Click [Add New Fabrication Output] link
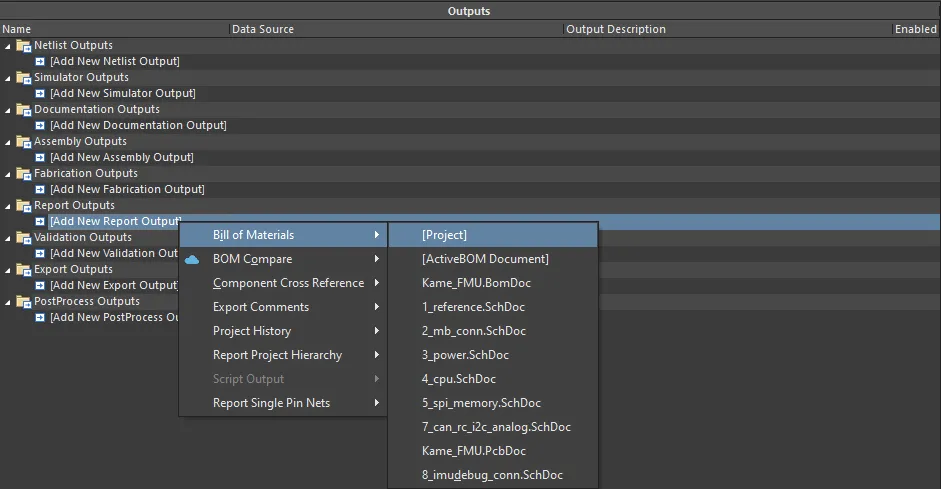This screenshot has width=941, height=489. pyautogui.click(x=127, y=189)
